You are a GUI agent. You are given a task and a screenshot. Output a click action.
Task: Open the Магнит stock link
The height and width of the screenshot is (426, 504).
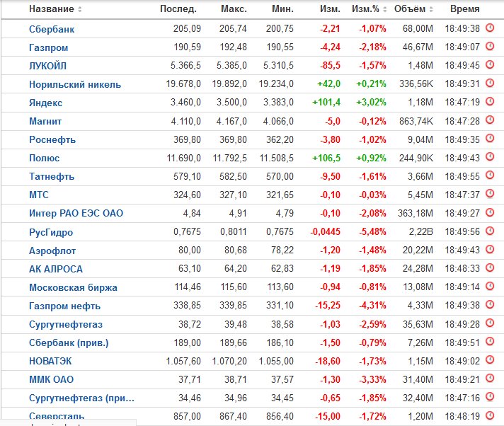[x=45, y=121]
